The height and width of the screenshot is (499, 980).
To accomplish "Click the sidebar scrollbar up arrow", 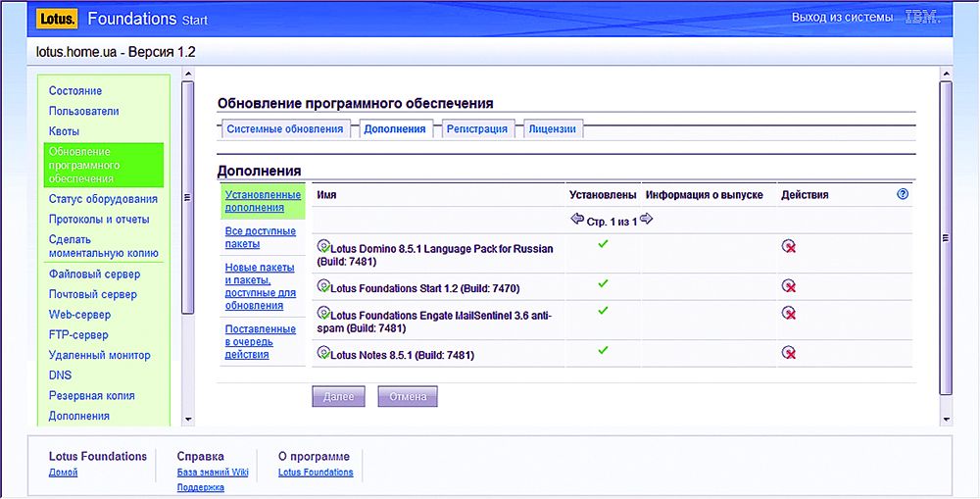I will (188, 75).
